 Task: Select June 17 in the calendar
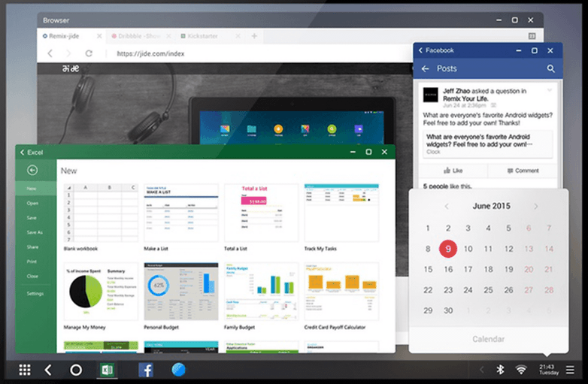point(468,269)
